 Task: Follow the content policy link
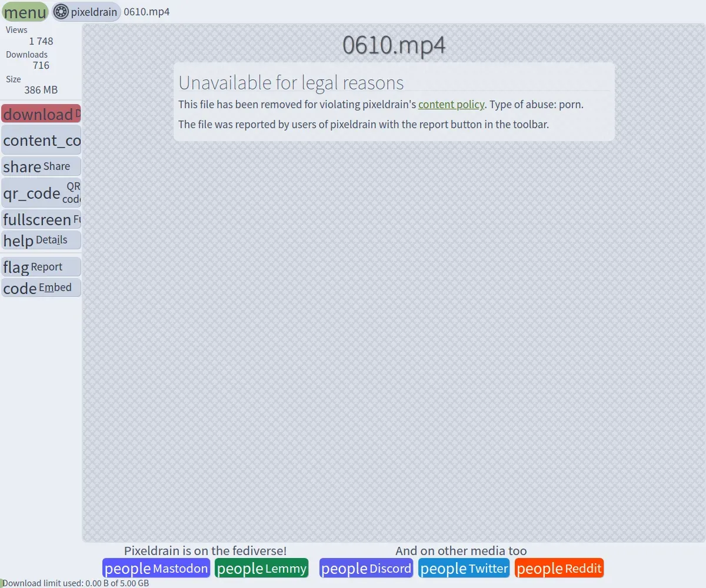(x=451, y=105)
